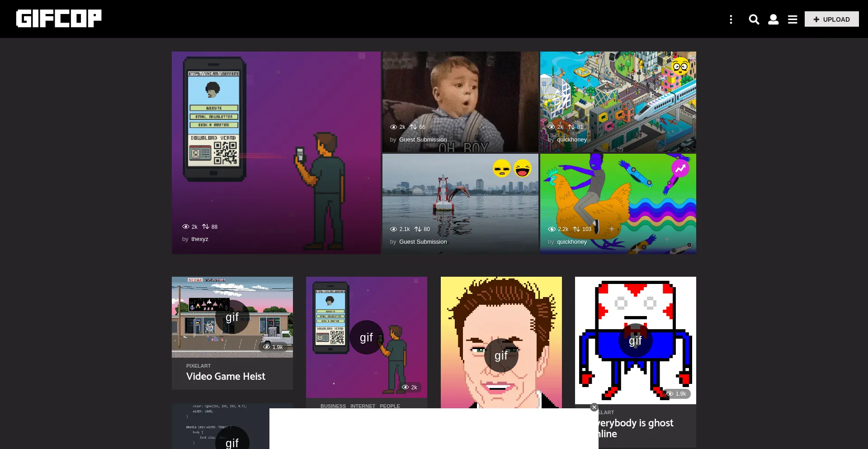
Task: Click the unamused emoji on buoy GIF
Action: point(502,169)
